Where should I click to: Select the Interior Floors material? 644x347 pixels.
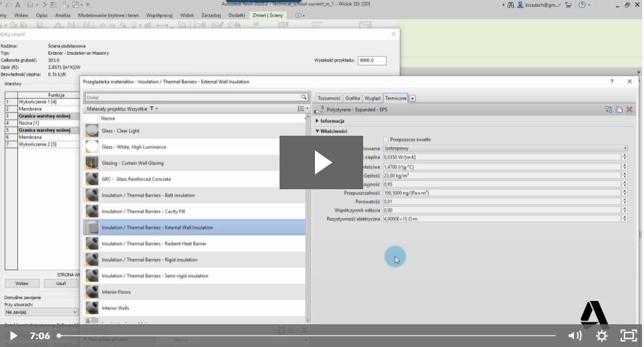[x=194, y=292]
